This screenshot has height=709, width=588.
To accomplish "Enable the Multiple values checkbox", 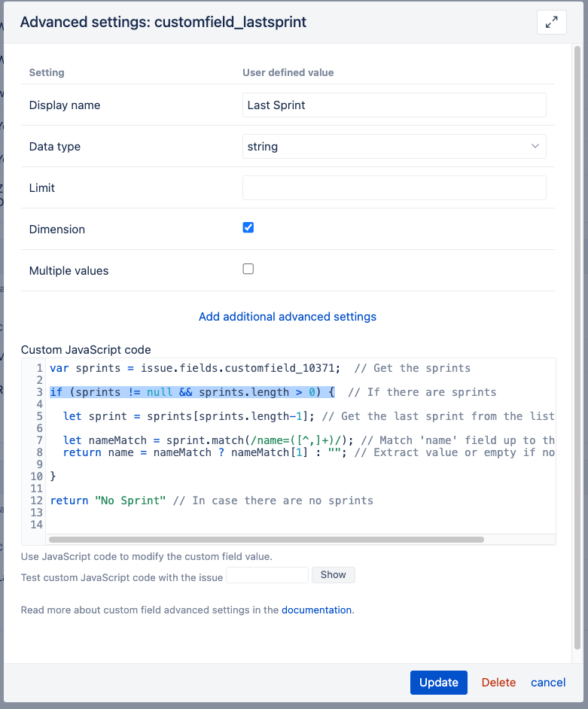I will (x=248, y=269).
